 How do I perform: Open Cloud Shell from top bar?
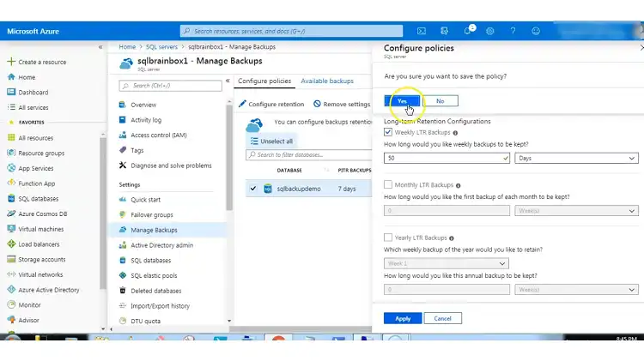pos(422,31)
